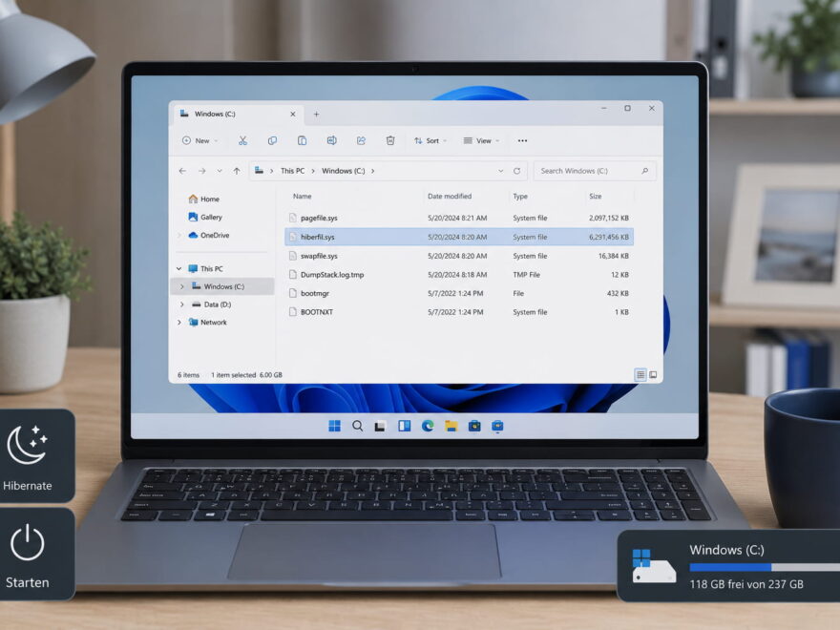
Task: Click the Copy icon in Explorer toolbar
Action: click(x=272, y=140)
